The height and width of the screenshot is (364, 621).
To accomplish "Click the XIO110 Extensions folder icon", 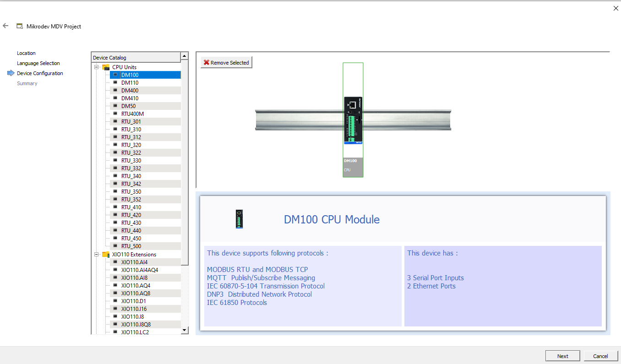I will pos(106,255).
